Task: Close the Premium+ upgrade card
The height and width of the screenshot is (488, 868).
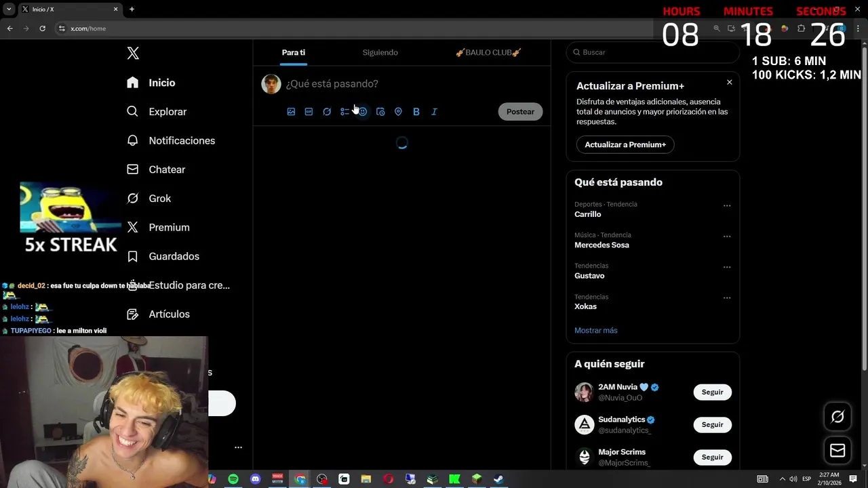Action: [x=729, y=82]
